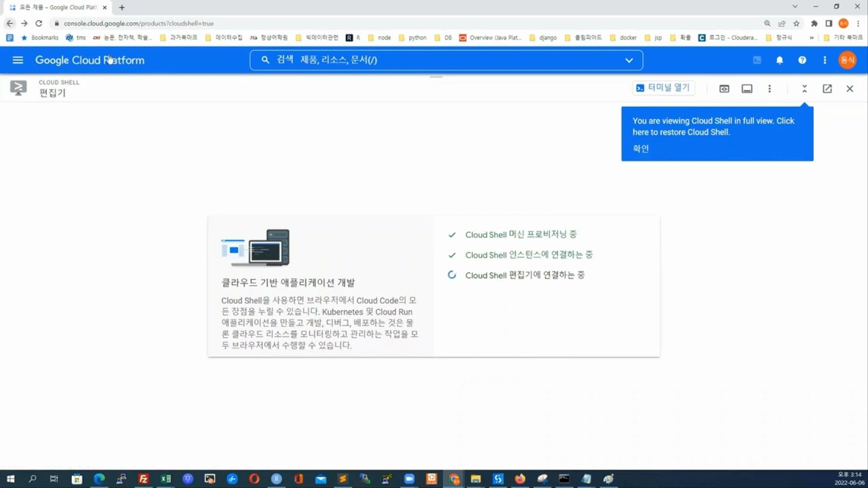Image resolution: width=868 pixels, height=488 pixels.
Task: Switch to Chrome on the taskbar
Action: click(454, 479)
